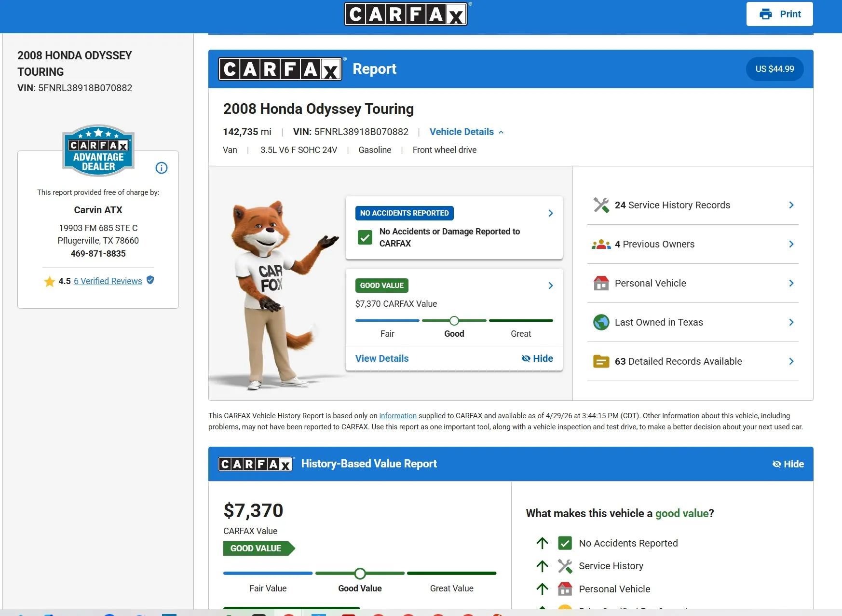Image resolution: width=842 pixels, height=616 pixels.
Task: Click the wrench icon for Service History Records
Action: click(x=601, y=205)
